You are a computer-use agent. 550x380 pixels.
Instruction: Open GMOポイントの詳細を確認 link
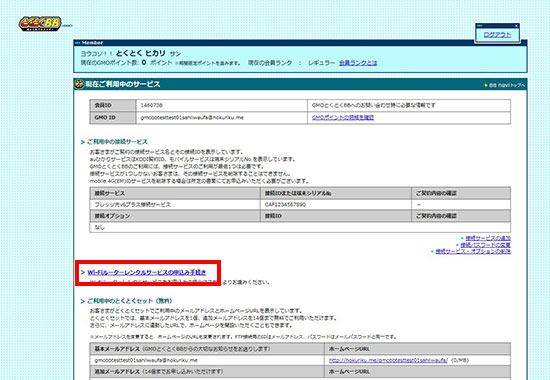pos(343,118)
